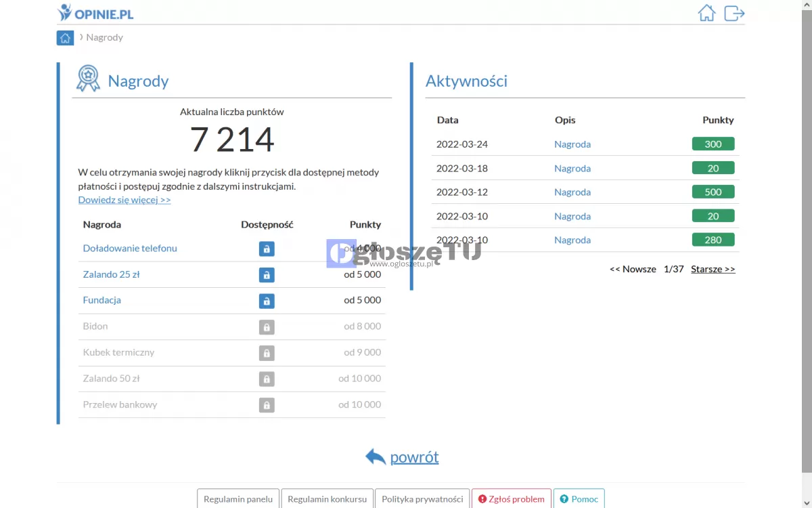812x508 pixels.
Task: Click unlock icon for Zalando 25 zł
Action: [267, 275]
